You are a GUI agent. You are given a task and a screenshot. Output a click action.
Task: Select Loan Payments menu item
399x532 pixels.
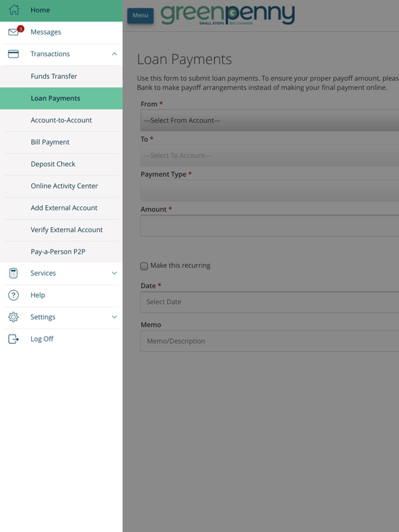click(x=61, y=98)
